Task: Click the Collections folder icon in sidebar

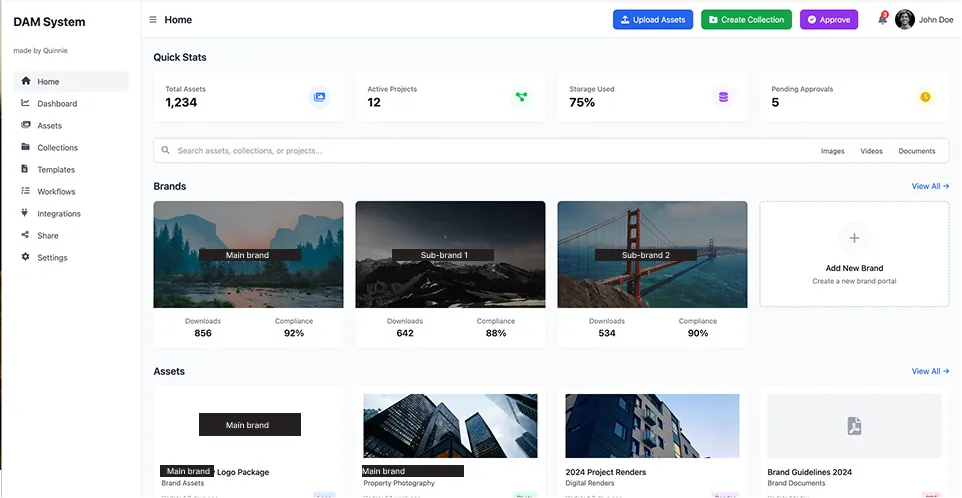Action: [x=25, y=147]
